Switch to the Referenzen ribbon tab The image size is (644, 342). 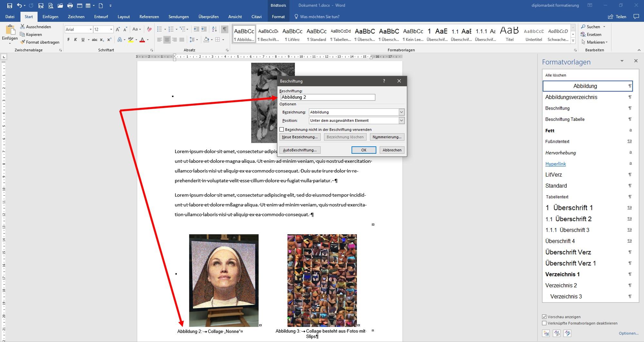149,17
